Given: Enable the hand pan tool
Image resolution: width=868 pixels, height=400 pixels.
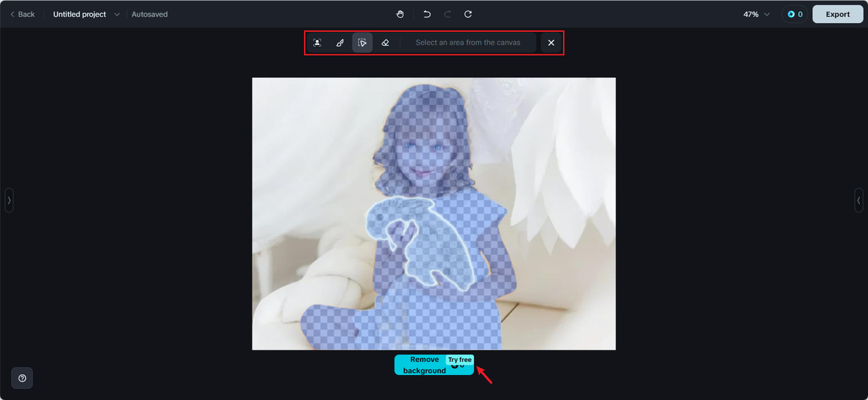Looking at the screenshot, I should [400, 14].
